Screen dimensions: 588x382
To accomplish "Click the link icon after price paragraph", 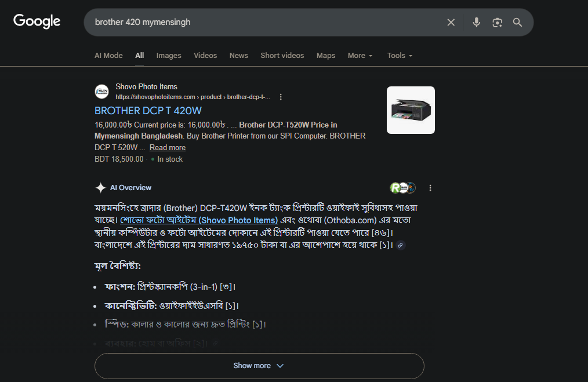I will tap(400, 245).
